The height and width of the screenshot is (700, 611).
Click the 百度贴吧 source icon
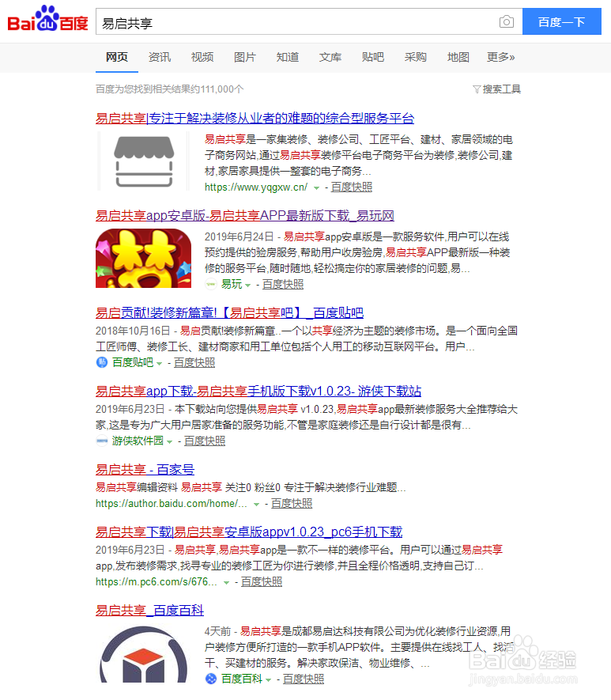coord(102,362)
